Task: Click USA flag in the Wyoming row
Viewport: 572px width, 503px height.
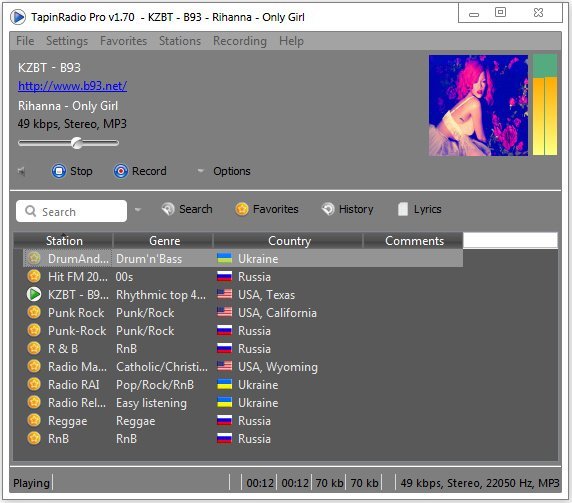Action: click(x=224, y=366)
